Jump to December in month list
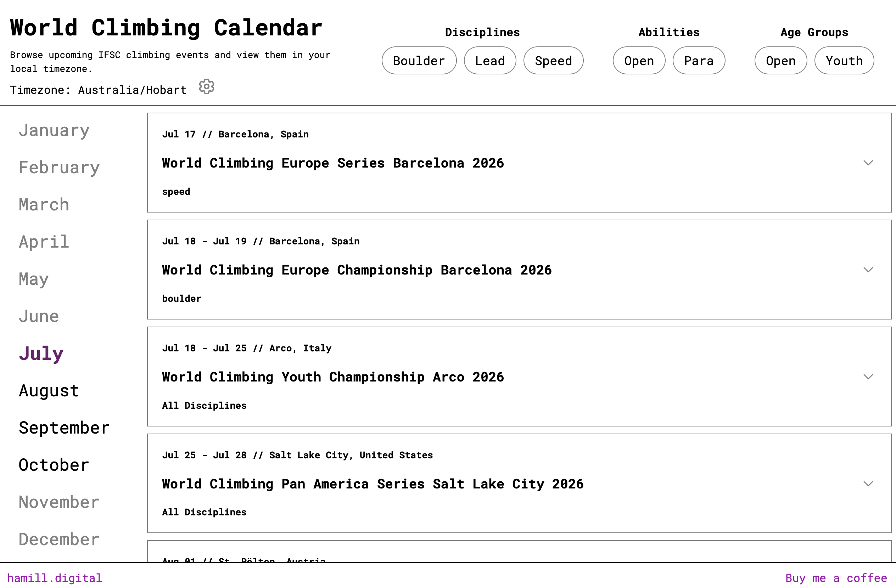896x588 pixels. (x=59, y=539)
